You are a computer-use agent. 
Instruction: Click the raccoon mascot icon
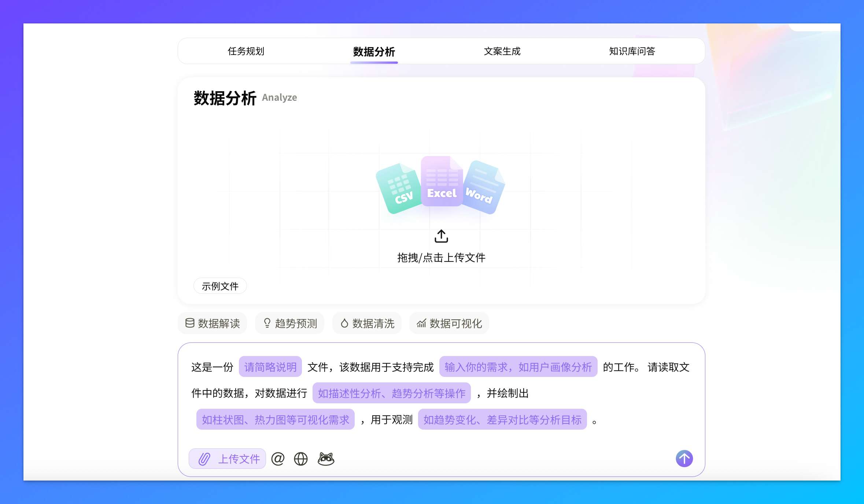click(326, 458)
